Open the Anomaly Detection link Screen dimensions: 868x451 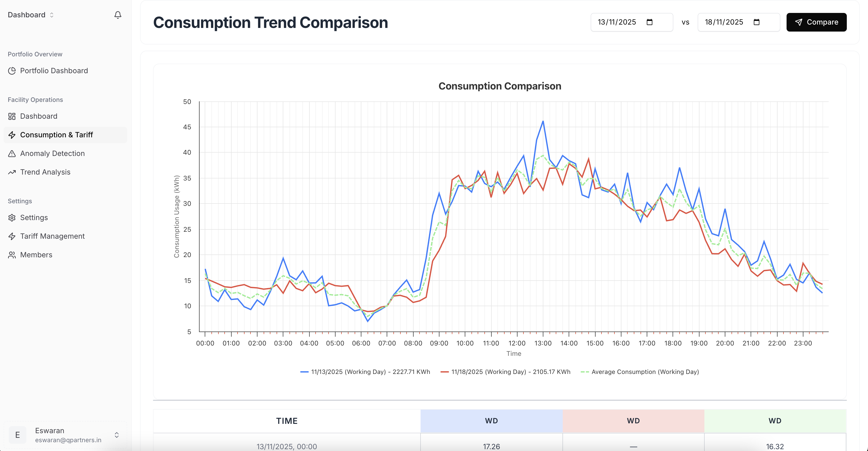[52, 154]
